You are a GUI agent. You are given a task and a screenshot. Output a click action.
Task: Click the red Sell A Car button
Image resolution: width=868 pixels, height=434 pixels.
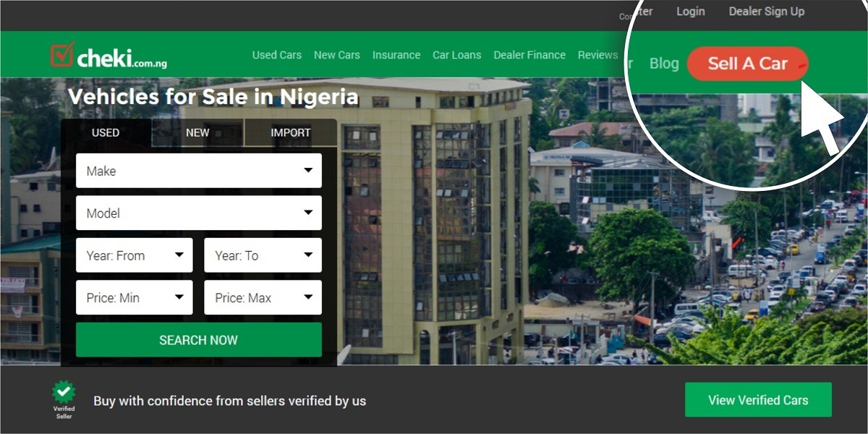click(x=748, y=64)
